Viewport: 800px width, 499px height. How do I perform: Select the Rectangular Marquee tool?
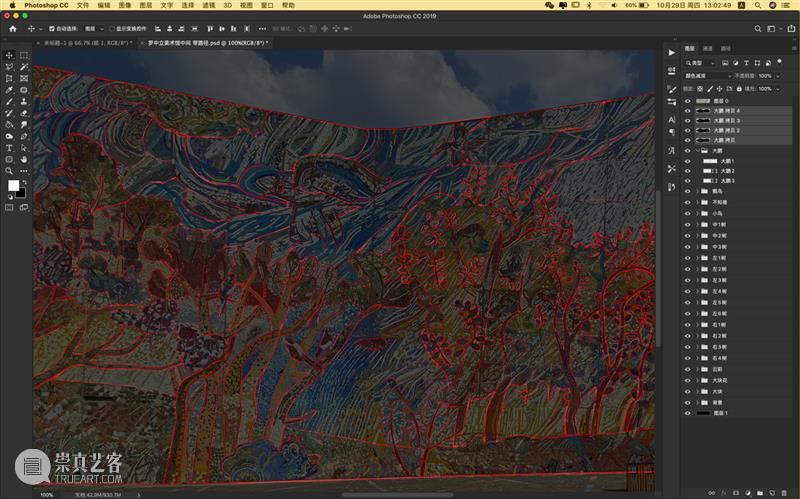coord(24,55)
